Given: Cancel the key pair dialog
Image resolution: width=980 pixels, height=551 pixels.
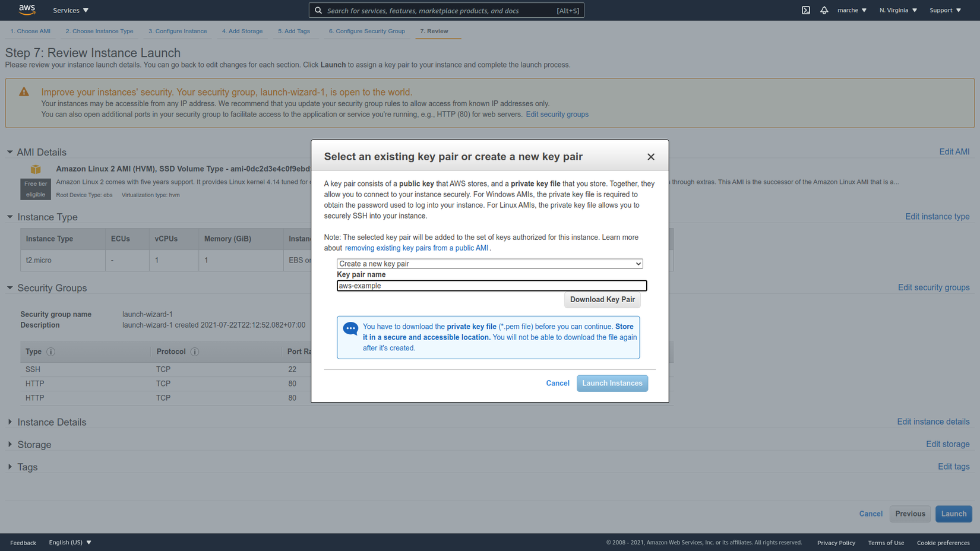Looking at the screenshot, I should [558, 384].
